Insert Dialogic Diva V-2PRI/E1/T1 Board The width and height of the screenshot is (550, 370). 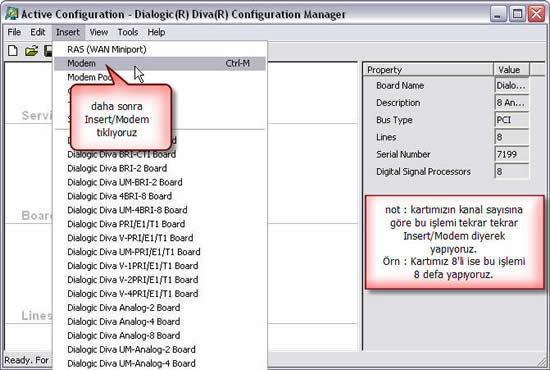click(160, 280)
